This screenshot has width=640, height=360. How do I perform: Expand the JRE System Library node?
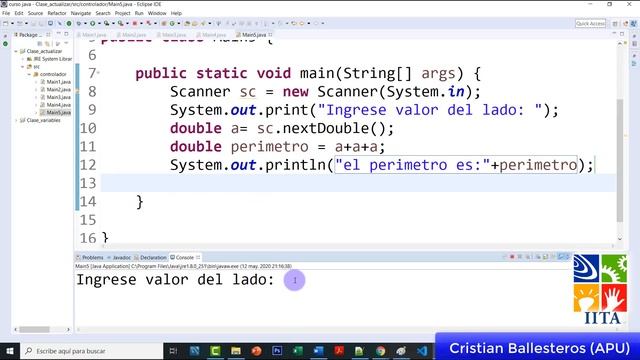coord(23,59)
